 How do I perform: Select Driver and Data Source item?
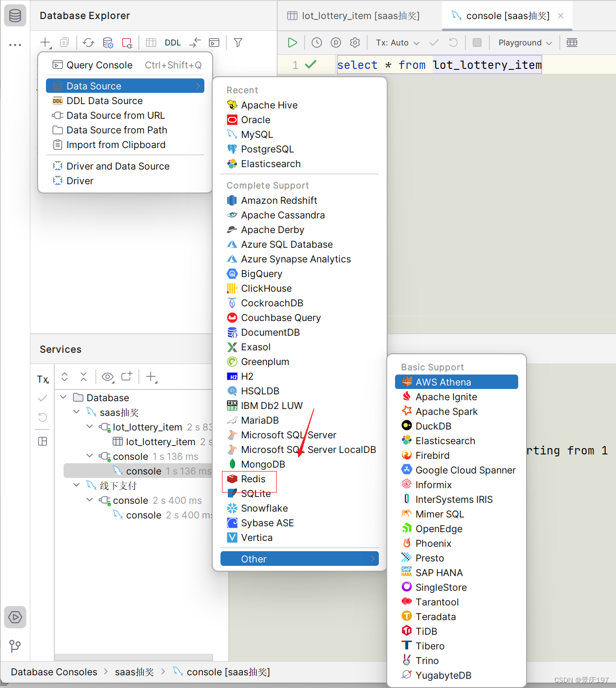coord(125,166)
